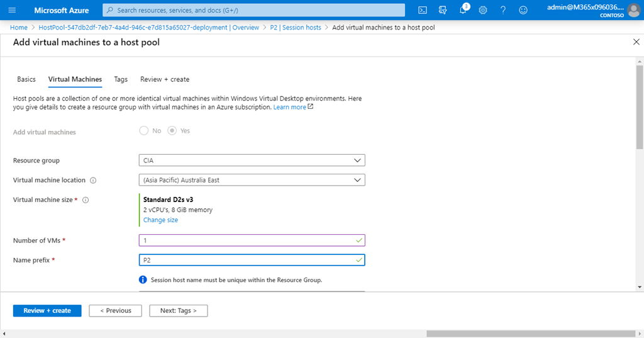
Task: Click the blue Review + create button
Action: tap(47, 310)
